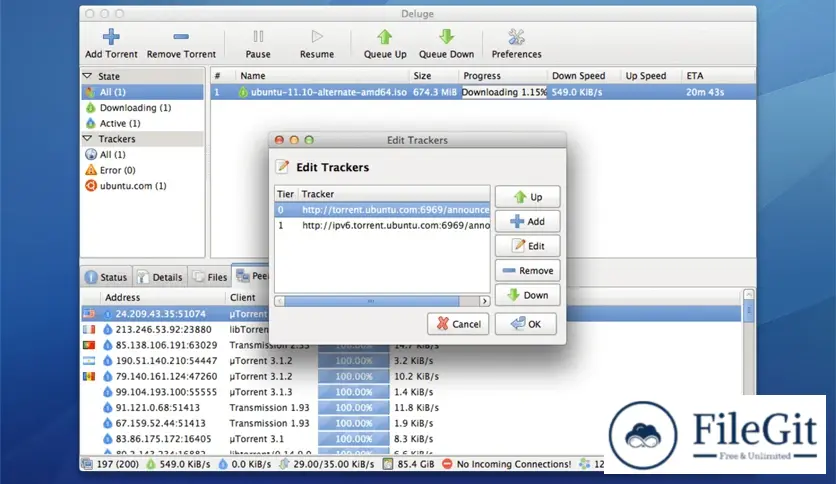Click protocol traffic 29.00/35.00 KiB/s item
This screenshot has height=484, width=836.
pyautogui.click(x=327, y=464)
